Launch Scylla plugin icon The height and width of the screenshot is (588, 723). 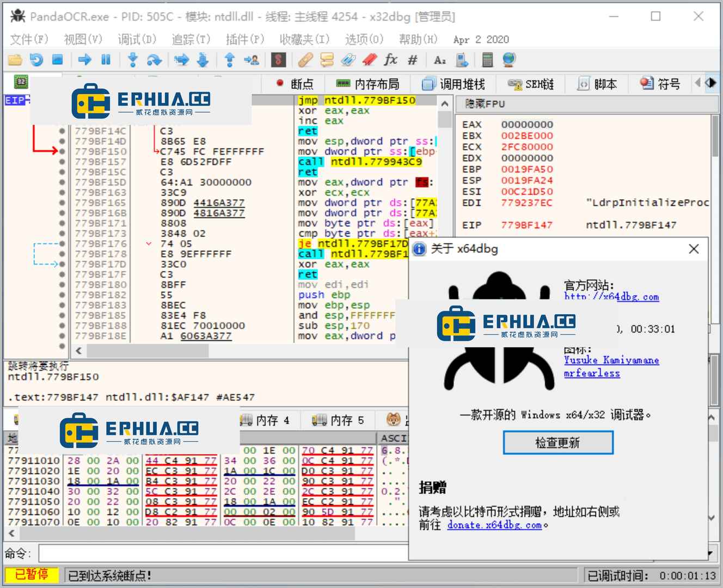[x=278, y=60]
